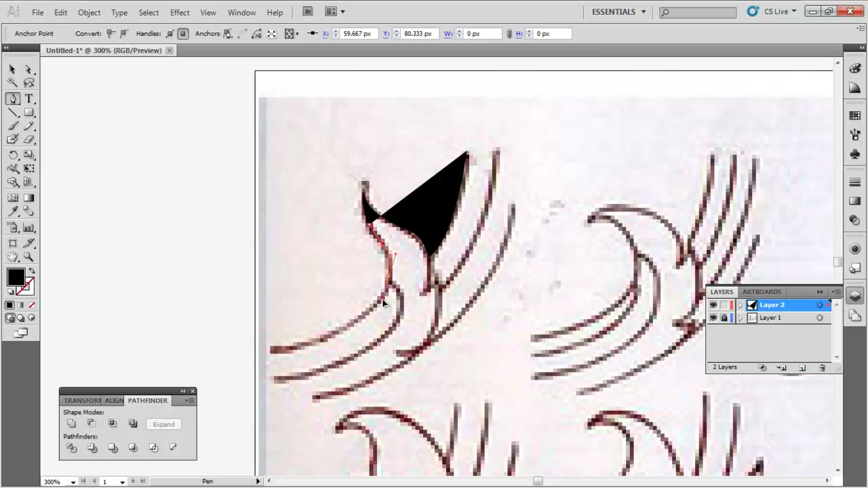Open the Window menu

coord(241,12)
